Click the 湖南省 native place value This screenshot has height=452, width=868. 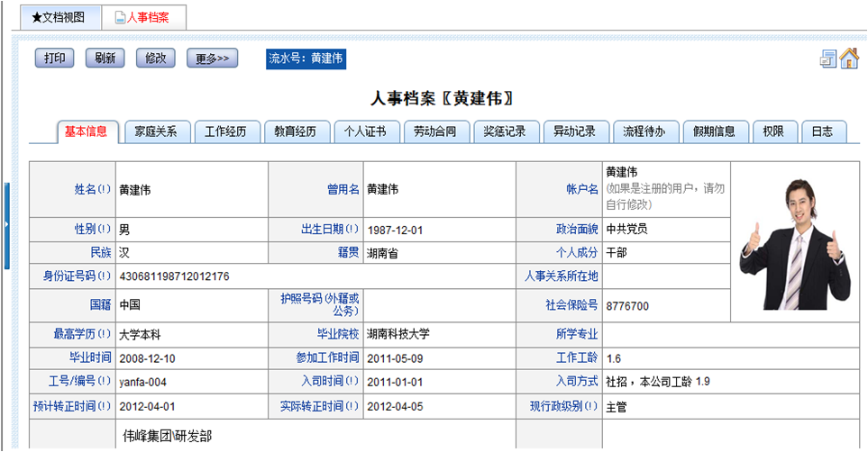click(382, 253)
